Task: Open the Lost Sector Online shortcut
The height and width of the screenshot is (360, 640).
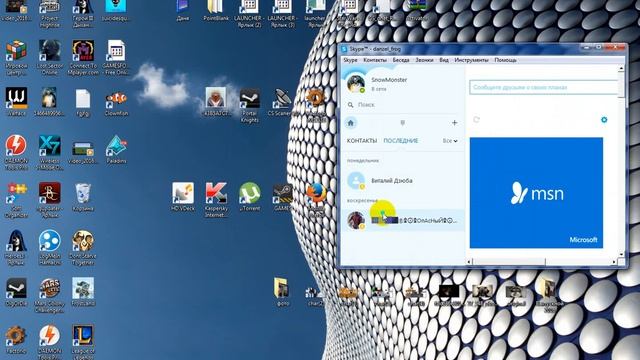Action: click(x=50, y=58)
